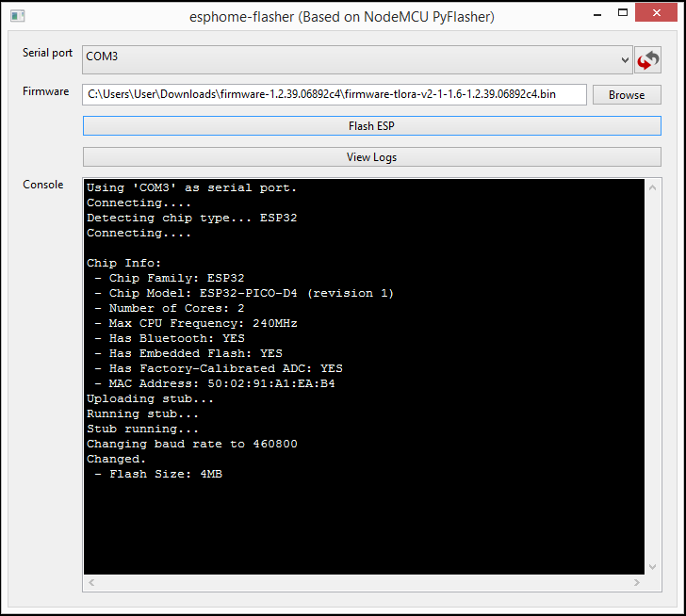Screen dimensions: 686x616
Task: Click "Detecting chip type... ESP32" line
Action: (x=191, y=218)
